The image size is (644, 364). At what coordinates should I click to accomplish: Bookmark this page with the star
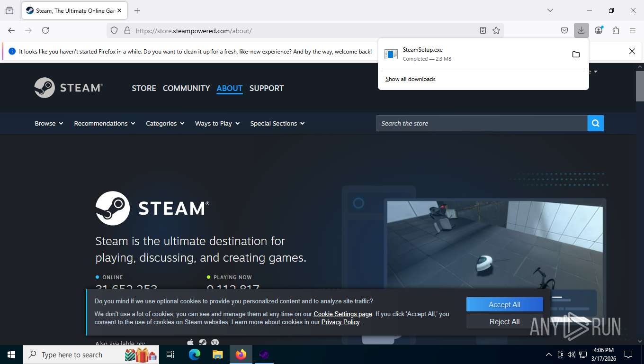[x=496, y=30]
